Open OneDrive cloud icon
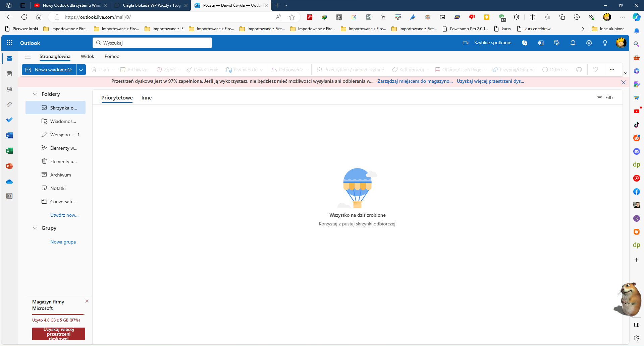Screen dimensions: 644x346 pyautogui.click(x=9, y=182)
